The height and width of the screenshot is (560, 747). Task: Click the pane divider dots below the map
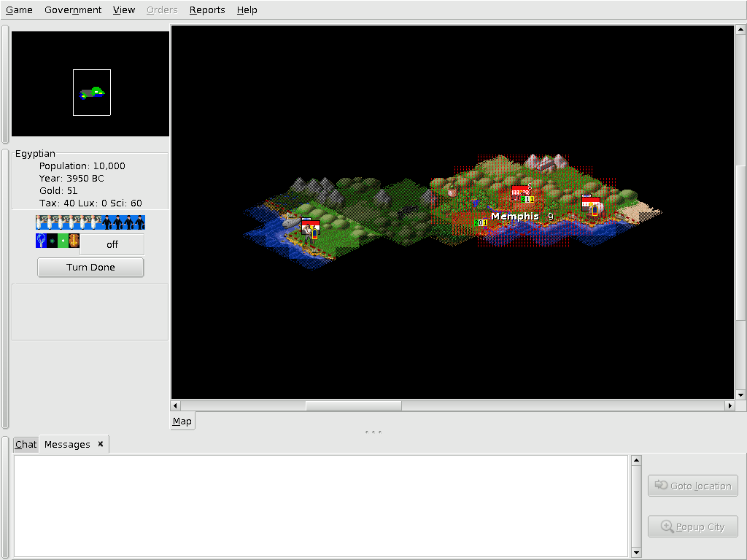pyautogui.click(x=373, y=432)
